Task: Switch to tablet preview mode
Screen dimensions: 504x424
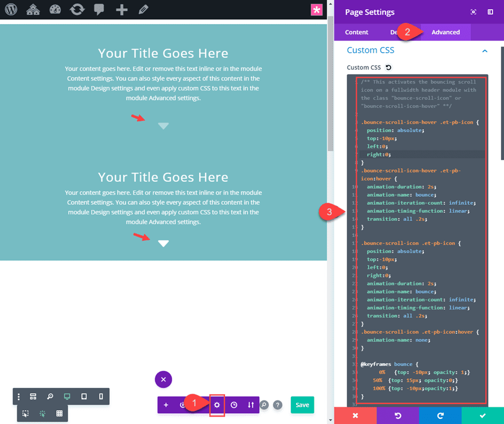Action: click(84, 397)
